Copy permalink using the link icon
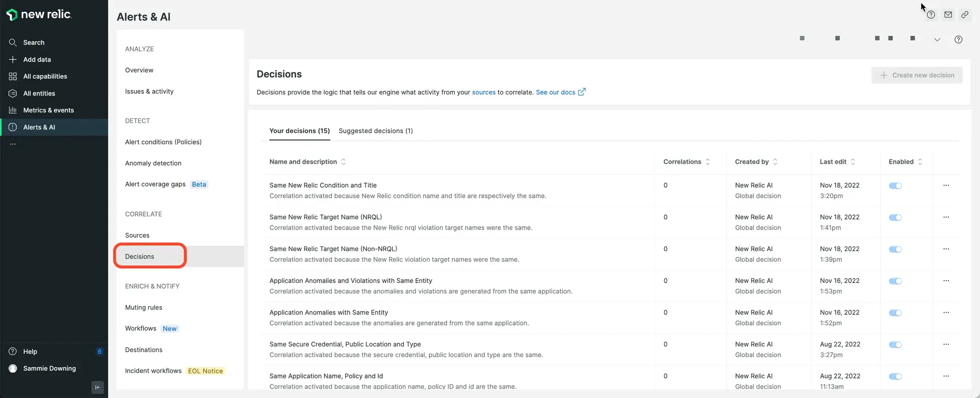This screenshot has height=398, width=980. coord(965,15)
